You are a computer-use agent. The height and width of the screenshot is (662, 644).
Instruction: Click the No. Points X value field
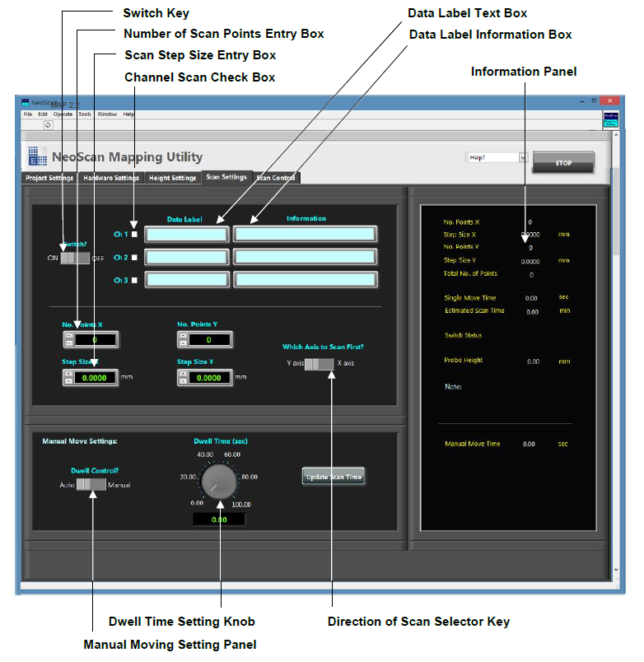click(x=95, y=340)
